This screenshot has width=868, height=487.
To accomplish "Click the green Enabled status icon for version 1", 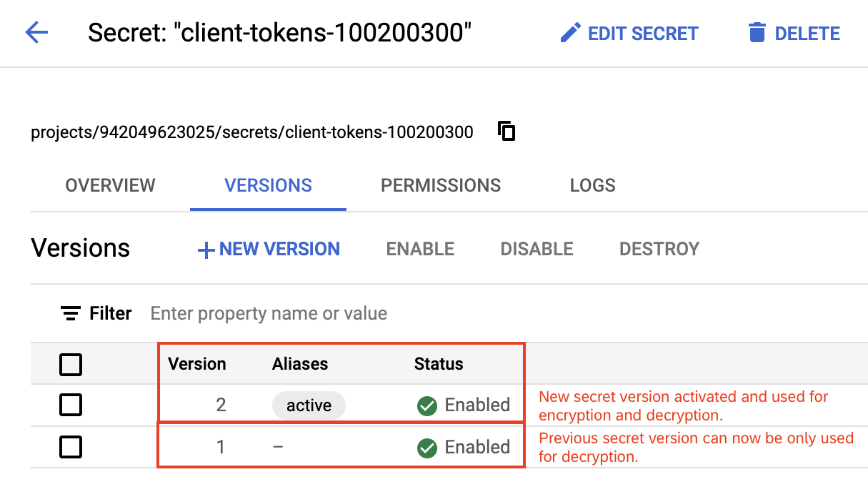I will pos(426,447).
